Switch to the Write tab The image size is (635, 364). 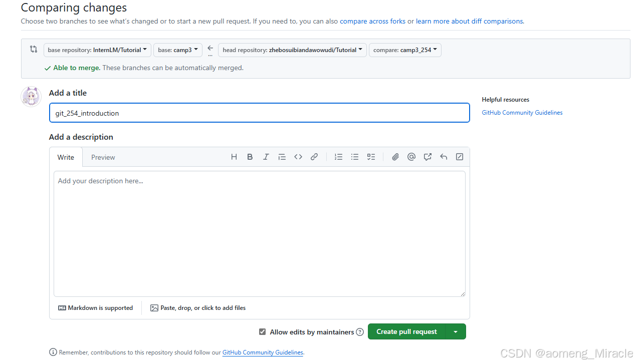[66, 157]
